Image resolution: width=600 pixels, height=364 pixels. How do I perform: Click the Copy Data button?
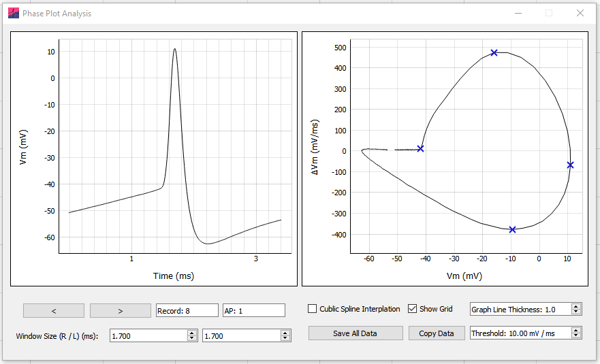tap(437, 333)
